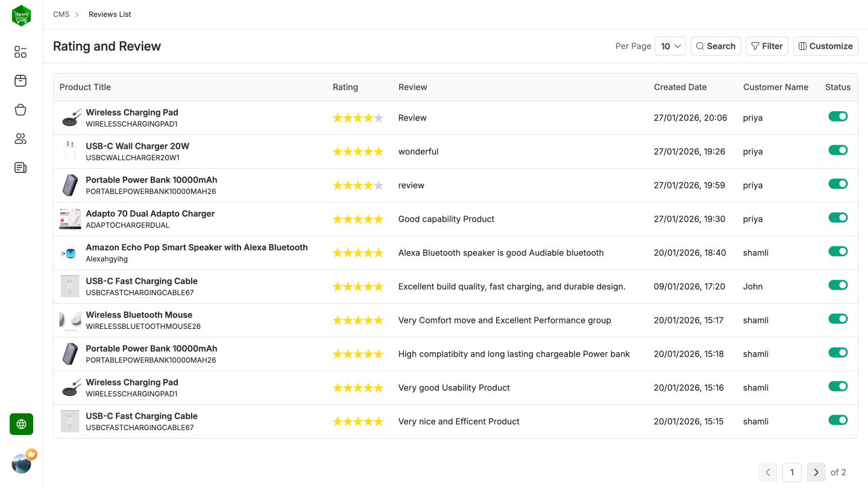This screenshot has height=488, width=868.
Task: Click the Customize button
Action: coord(825,46)
